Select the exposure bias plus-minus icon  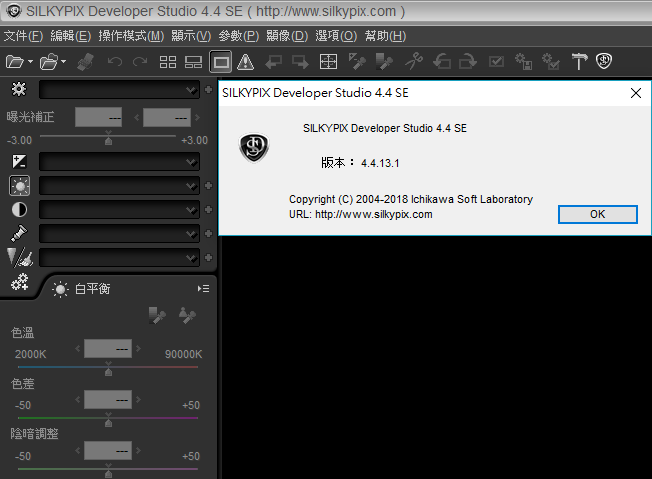[19, 161]
